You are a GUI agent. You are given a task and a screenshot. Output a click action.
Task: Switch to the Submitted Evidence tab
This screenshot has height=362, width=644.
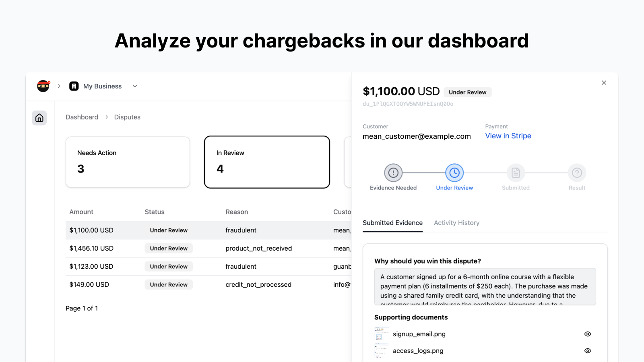tap(392, 222)
